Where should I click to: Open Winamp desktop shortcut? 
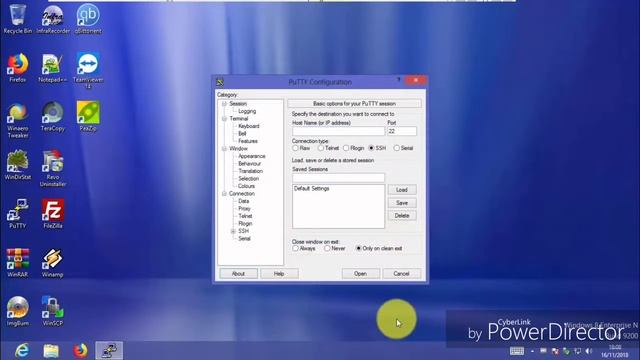[x=53, y=262]
